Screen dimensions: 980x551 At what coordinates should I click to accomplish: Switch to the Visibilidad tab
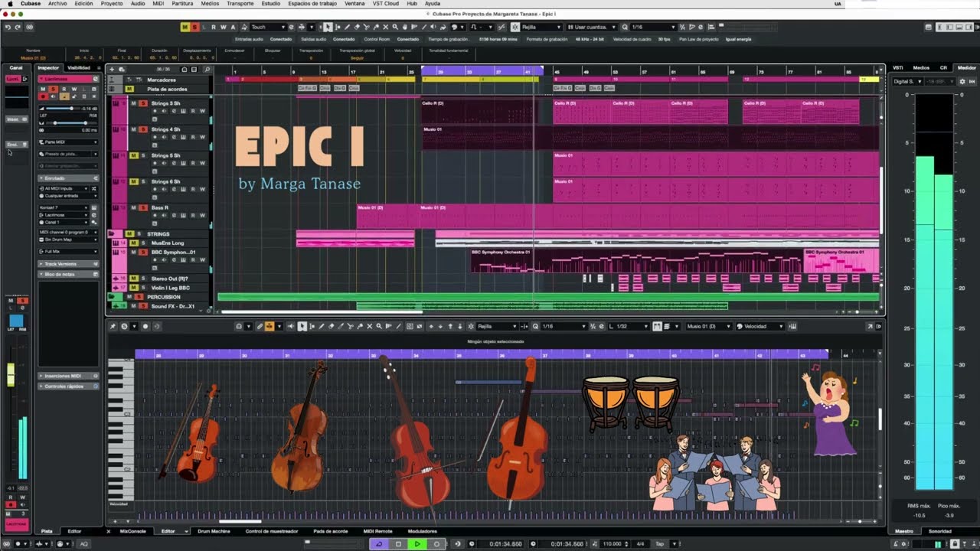[79, 67]
